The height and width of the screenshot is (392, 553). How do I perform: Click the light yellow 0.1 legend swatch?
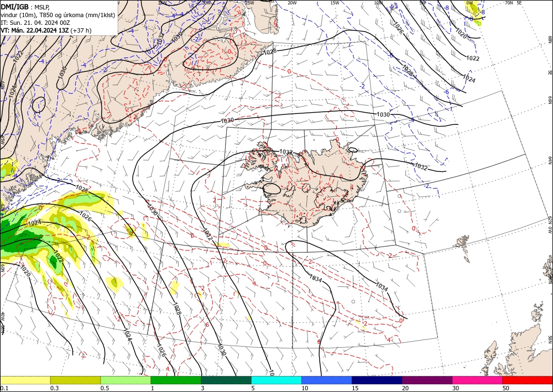tap(25, 380)
